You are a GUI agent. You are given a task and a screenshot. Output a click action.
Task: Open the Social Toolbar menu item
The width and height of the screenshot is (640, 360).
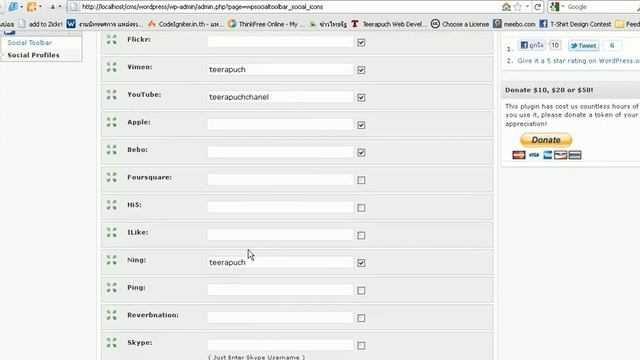29,42
